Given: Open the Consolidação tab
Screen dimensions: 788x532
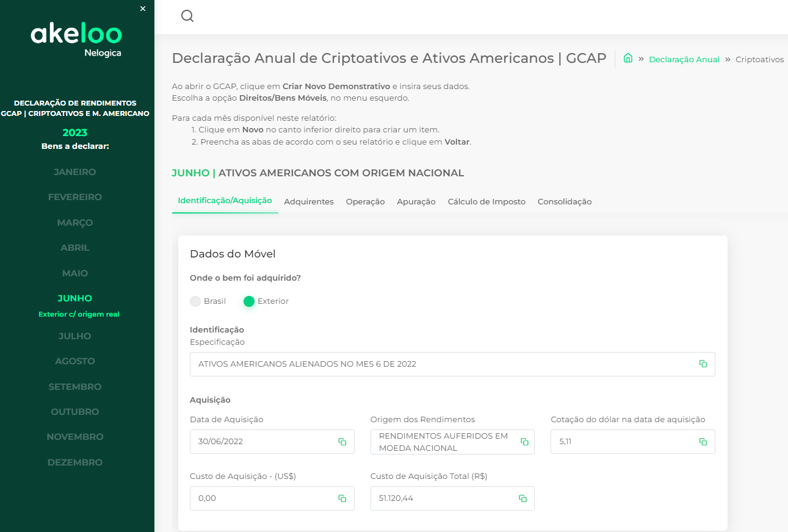Looking at the screenshot, I should point(565,202).
